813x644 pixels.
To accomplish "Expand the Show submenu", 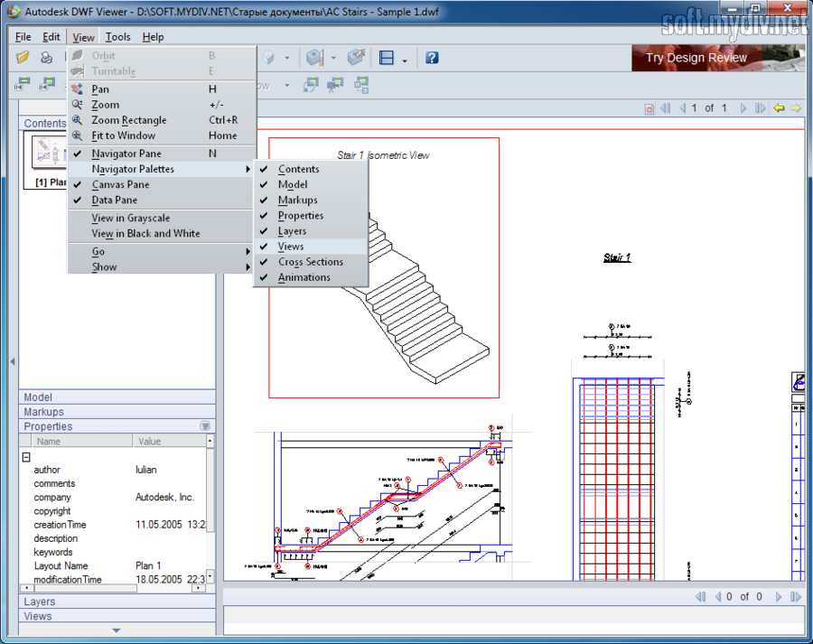I will point(161,267).
